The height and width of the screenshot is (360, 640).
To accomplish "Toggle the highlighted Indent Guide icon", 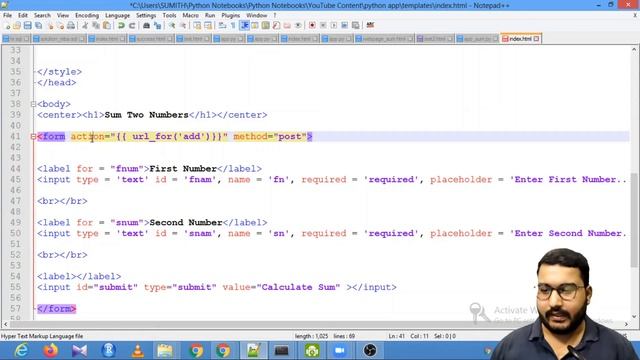I will coord(245,25).
